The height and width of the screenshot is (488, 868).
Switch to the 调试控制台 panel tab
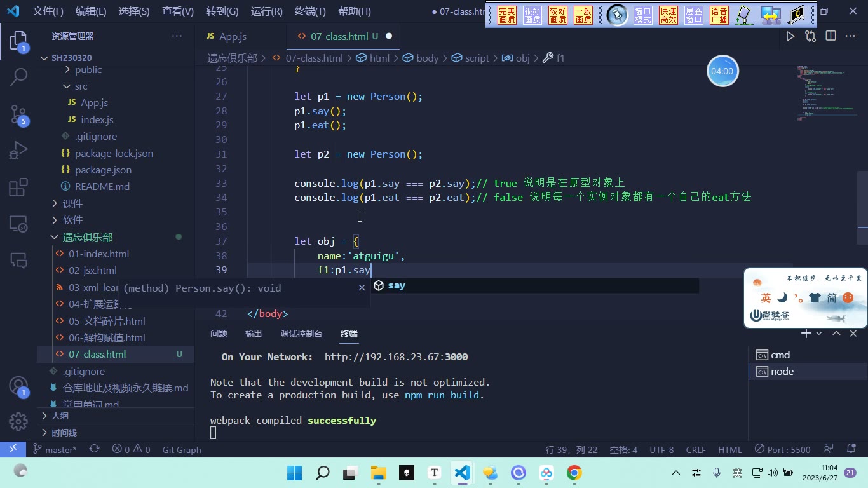pos(301,334)
